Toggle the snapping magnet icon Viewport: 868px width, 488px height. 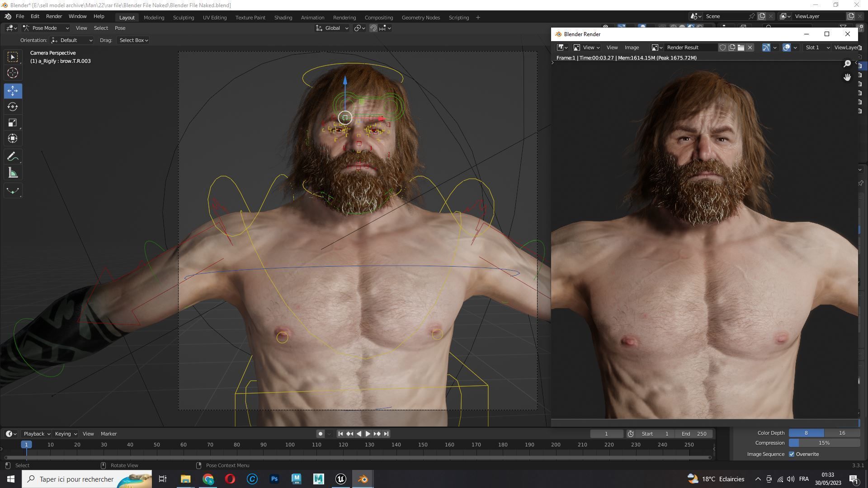coord(373,28)
